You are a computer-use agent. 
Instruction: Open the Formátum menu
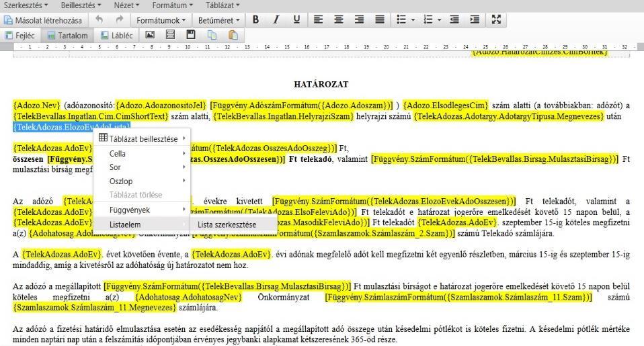click(172, 5)
